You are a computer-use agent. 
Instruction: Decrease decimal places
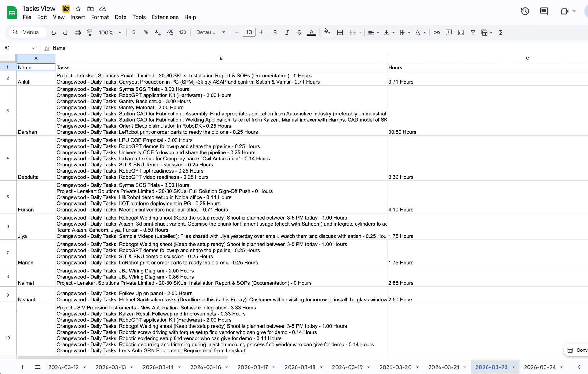(x=157, y=32)
